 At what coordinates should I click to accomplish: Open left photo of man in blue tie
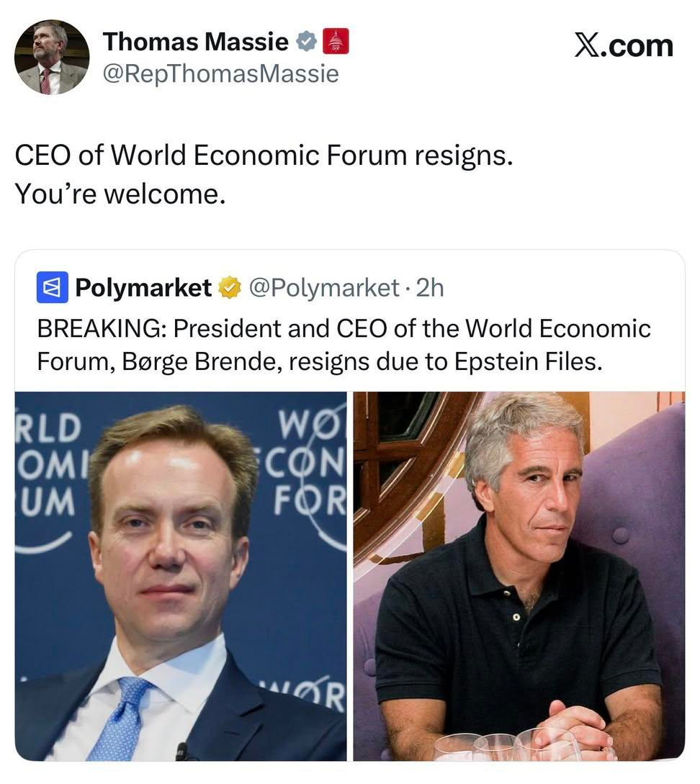pyautogui.click(x=180, y=576)
